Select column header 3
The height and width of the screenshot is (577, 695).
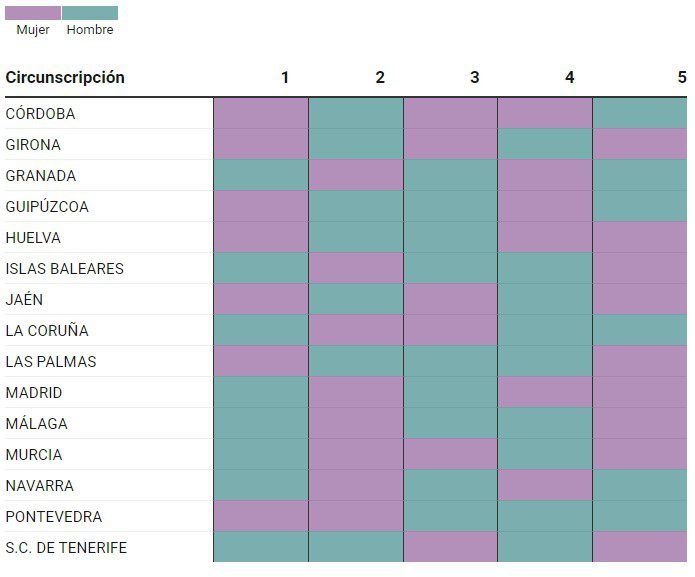[474, 77]
